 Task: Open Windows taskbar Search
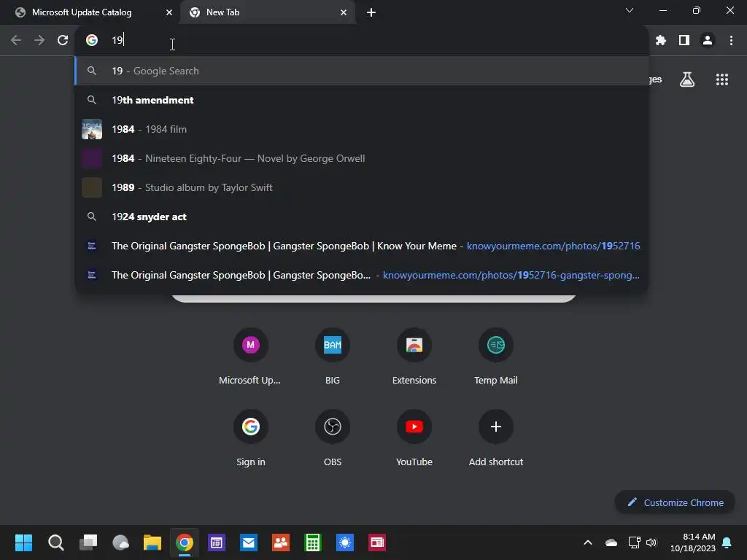coord(55,542)
